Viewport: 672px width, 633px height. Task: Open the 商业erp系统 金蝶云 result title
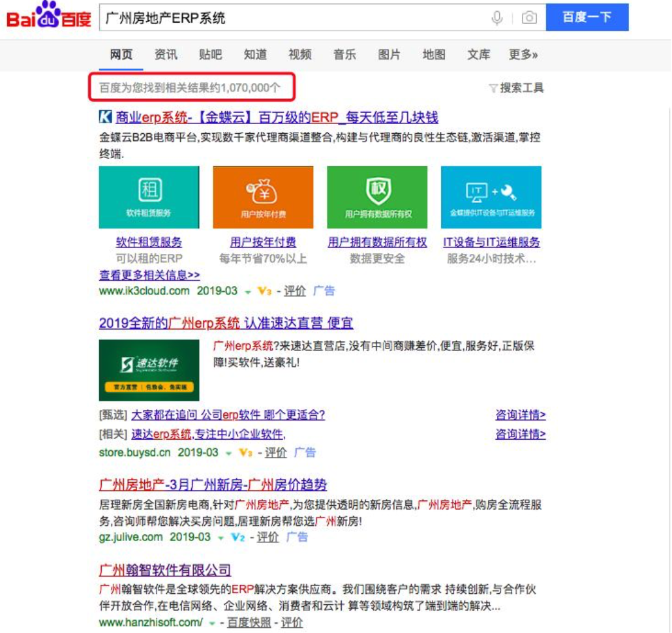277,117
